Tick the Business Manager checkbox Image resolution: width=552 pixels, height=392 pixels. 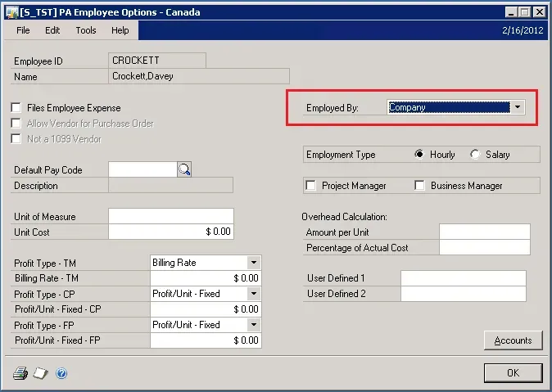[x=420, y=186]
